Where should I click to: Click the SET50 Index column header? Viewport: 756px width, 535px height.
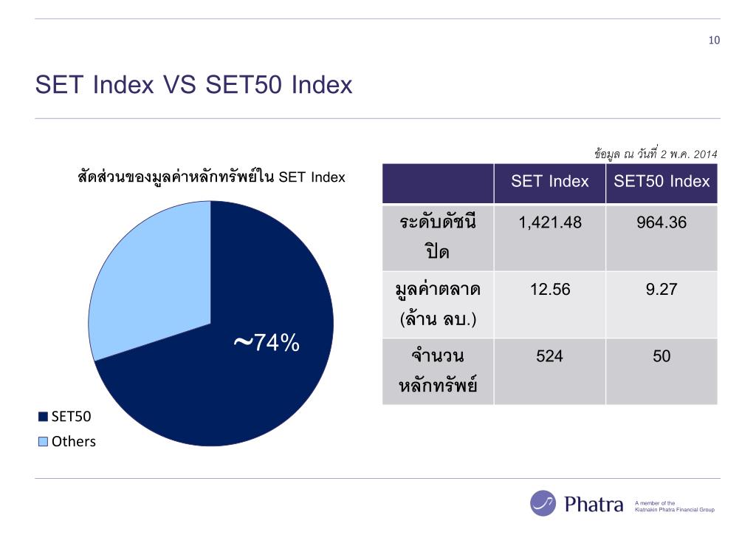661,183
